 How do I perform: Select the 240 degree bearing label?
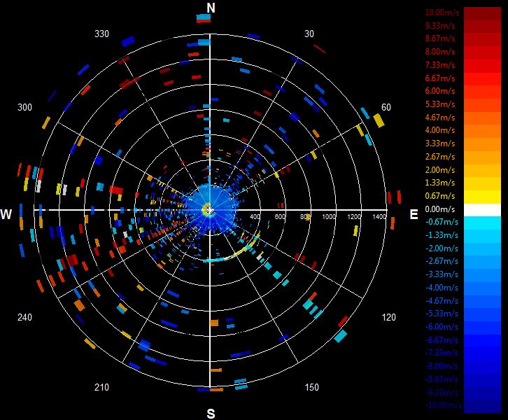coord(24,317)
